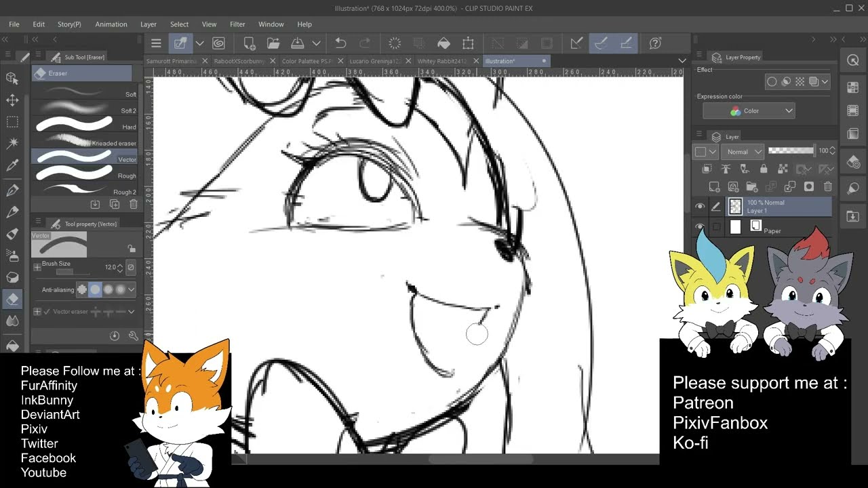
Task: Select the Operation (object) tool
Action: point(12,78)
